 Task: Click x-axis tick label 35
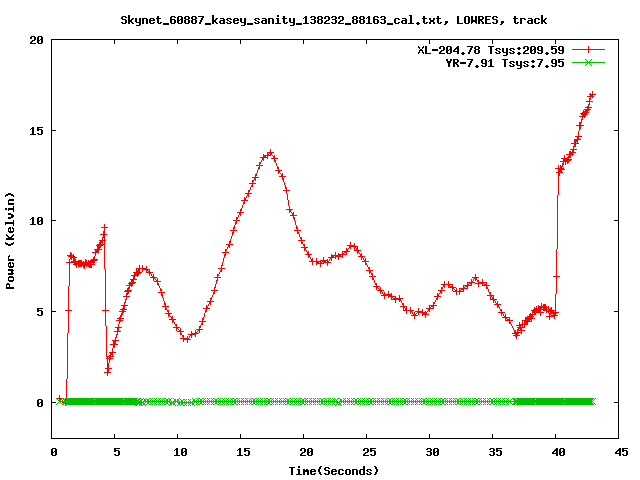496,452
